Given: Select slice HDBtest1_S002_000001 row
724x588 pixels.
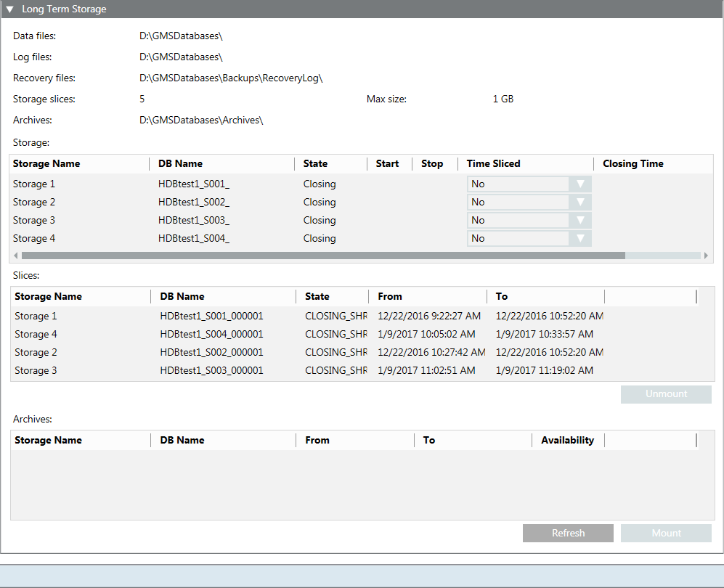Looking at the screenshot, I should click(211, 353).
